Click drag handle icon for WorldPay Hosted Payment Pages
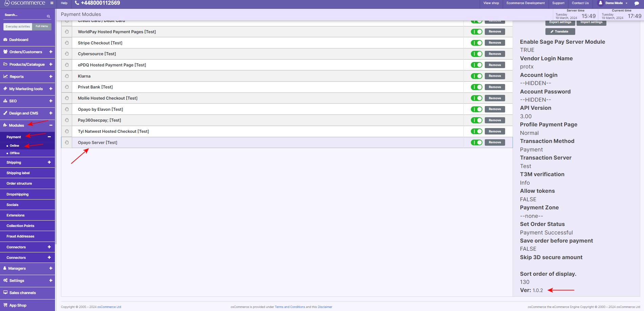Viewport: 644px width, 311px height. coord(67,32)
